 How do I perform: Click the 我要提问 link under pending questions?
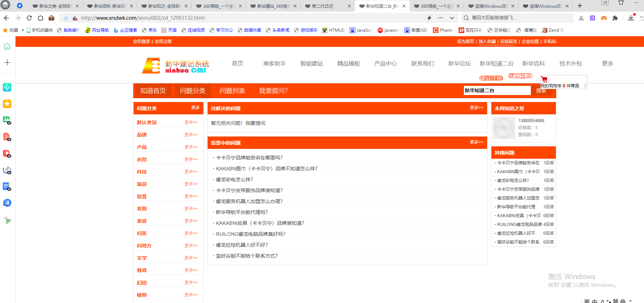click(x=255, y=123)
